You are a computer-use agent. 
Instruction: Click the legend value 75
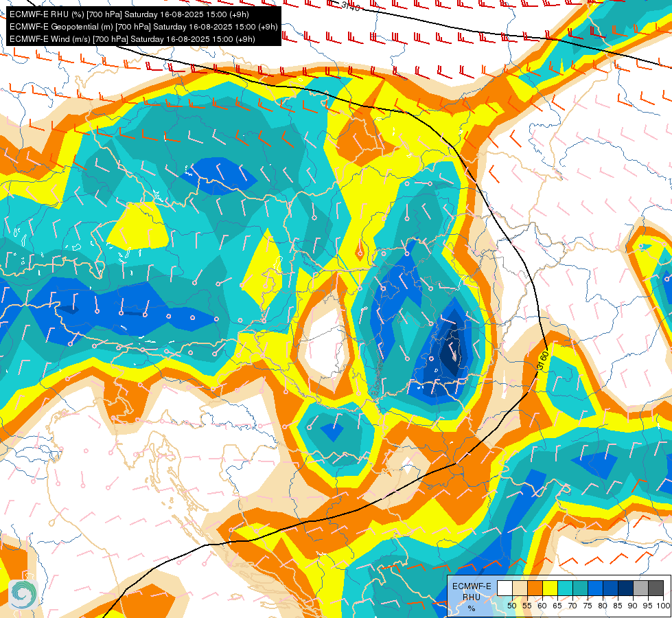588,606
